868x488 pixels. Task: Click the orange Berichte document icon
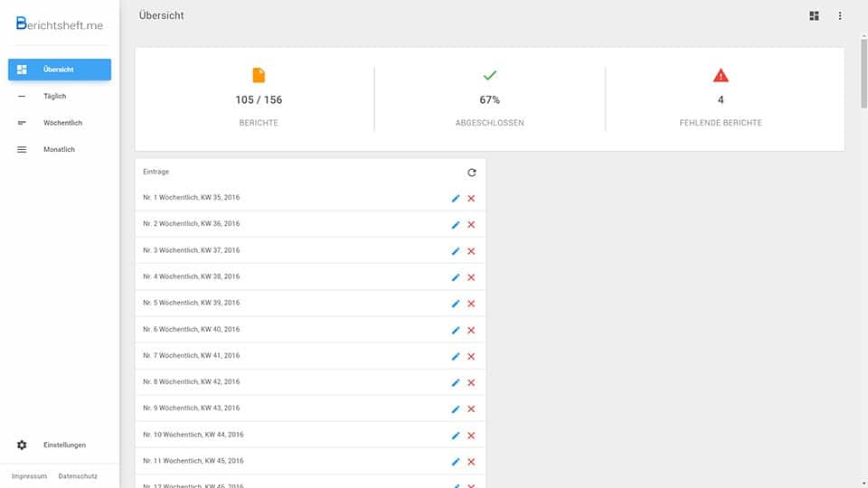259,75
